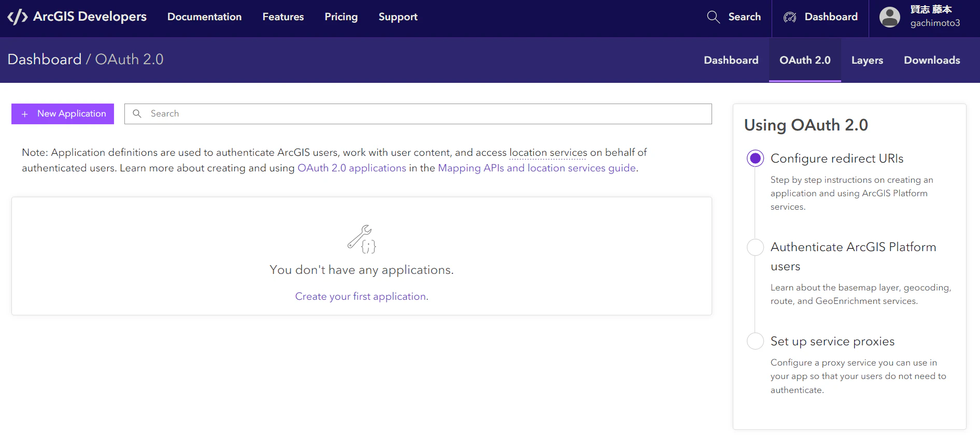
Task: Click the OAuth 2.0 breadcrumb text
Action: coord(129,60)
